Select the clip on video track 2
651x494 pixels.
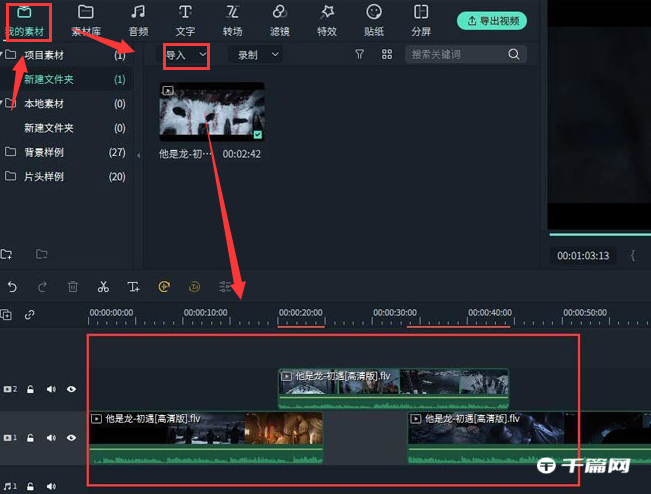[x=393, y=389]
